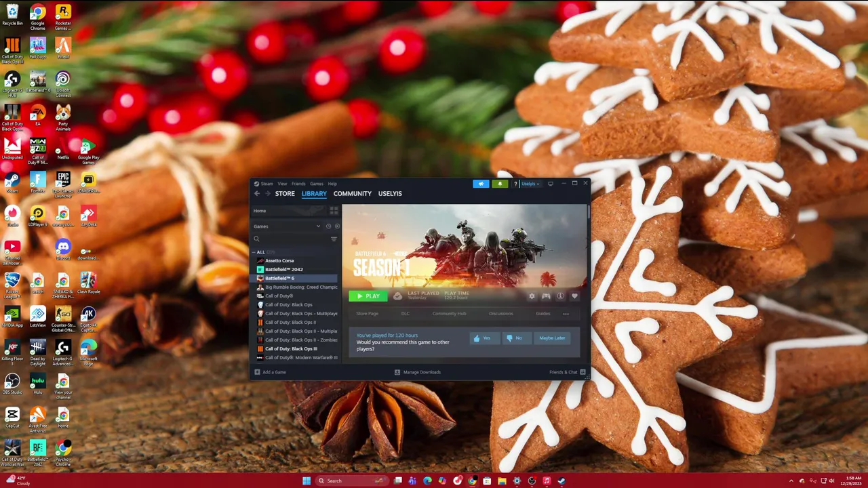The height and width of the screenshot is (488, 868).
Task: Open the Games menu
Action: 317,184
